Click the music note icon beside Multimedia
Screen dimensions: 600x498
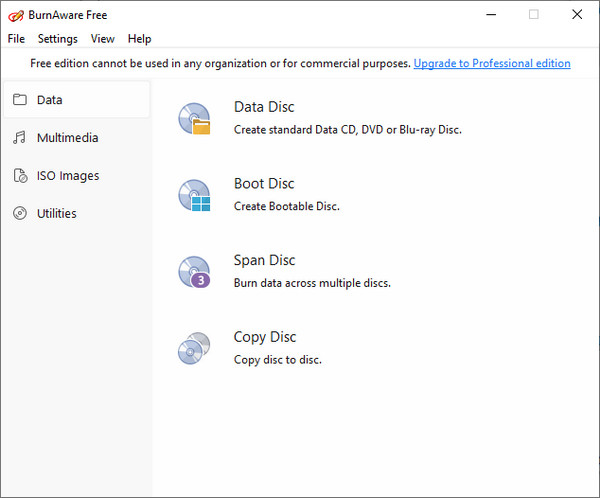[20, 137]
